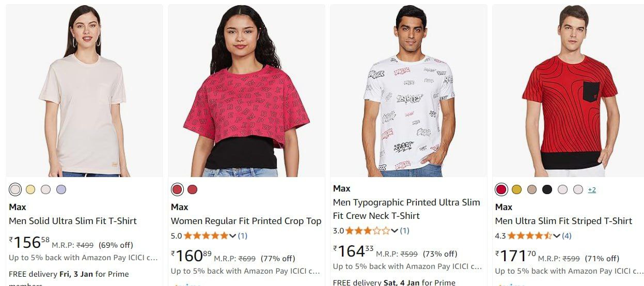Image resolution: width=644 pixels, height=286 pixels.
Task: Expand the 4.3 rating chevron for Striped T-Shirt
Action: pyautogui.click(x=557, y=236)
